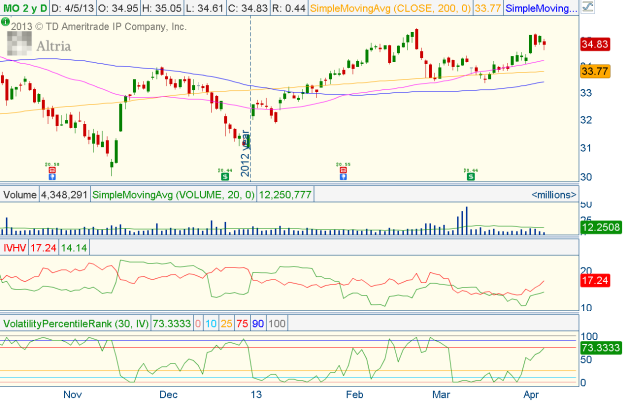Click the red 75 level label
Image resolution: width=625 pixels, height=401 pixels.
click(242, 323)
